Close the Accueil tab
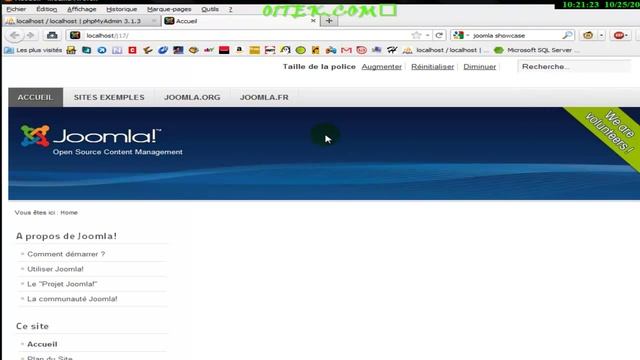The image size is (640, 360). (x=313, y=21)
